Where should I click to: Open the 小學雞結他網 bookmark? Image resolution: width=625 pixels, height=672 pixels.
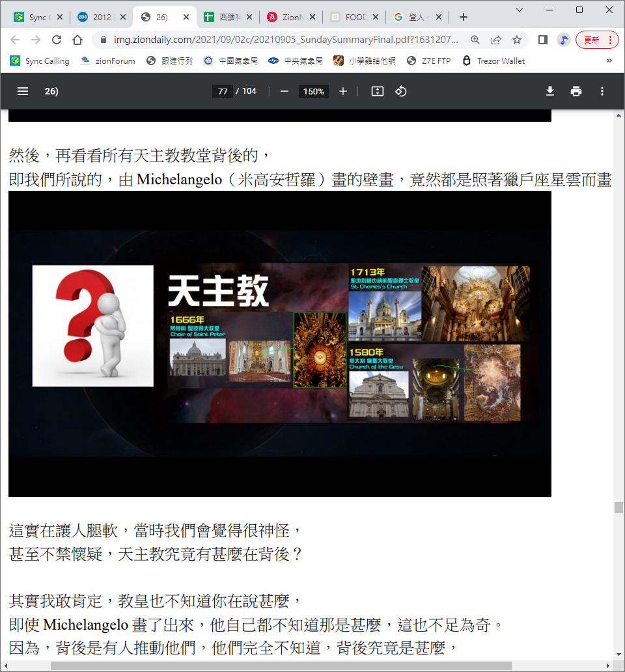point(365,61)
